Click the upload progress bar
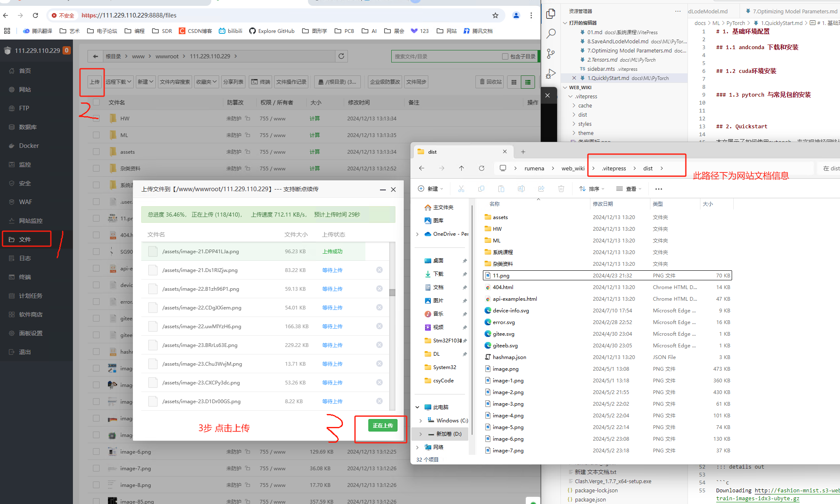 pyautogui.click(x=268, y=215)
